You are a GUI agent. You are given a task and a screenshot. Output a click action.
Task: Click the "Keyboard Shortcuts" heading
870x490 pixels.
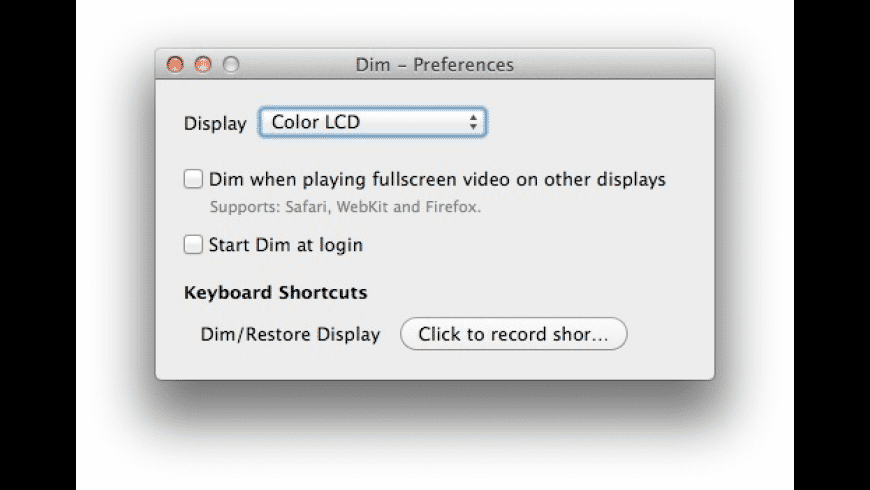tap(275, 293)
